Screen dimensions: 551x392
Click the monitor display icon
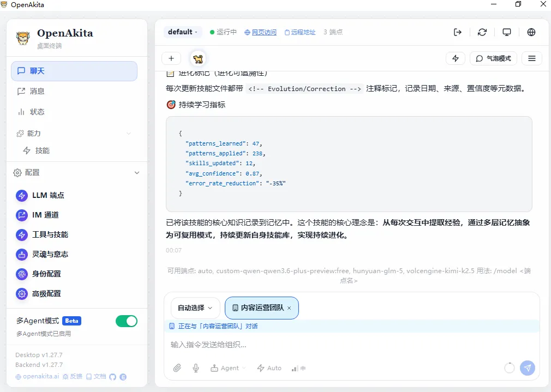click(x=507, y=32)
